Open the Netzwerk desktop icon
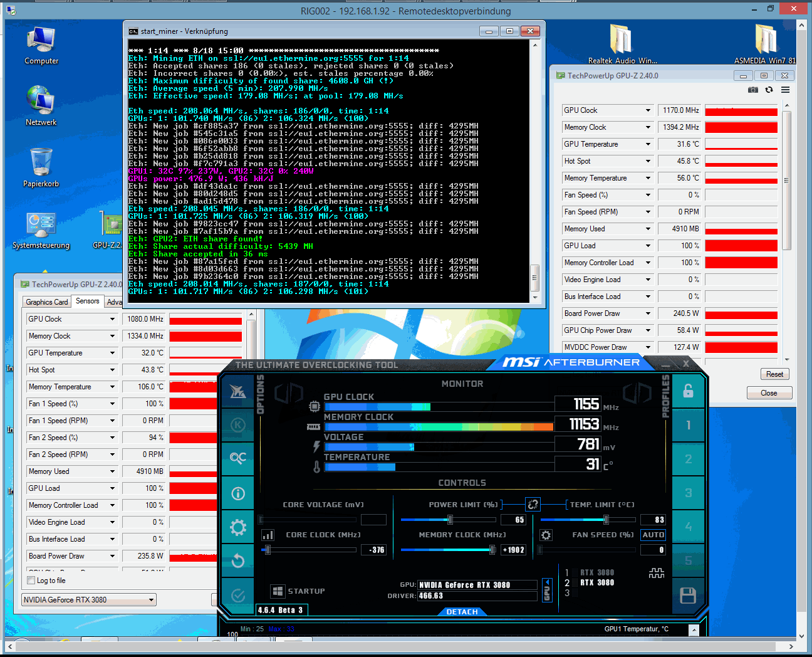The height and width of the screenshot is (657, 812). pyautogui.click(x=41, y=106)
